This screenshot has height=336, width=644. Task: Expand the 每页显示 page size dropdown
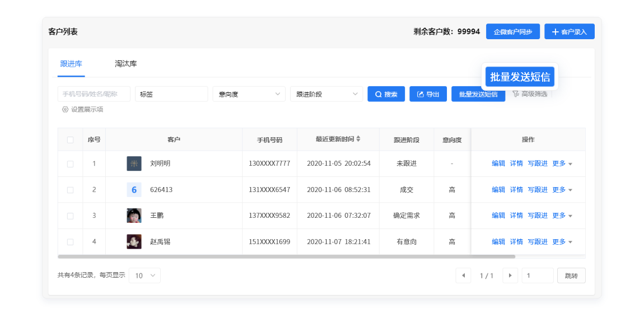click(144, 275)
